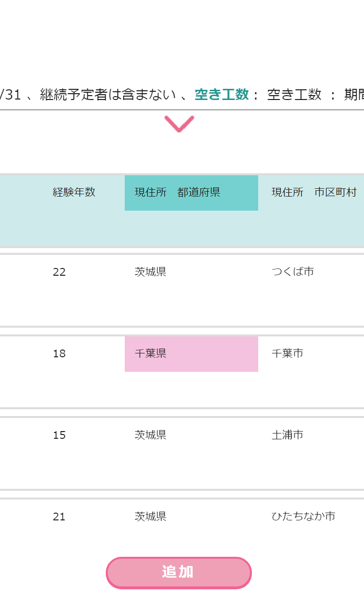The image size is (364, 600).
Task: Click the 茨城県 cell in つくば市 row
Action: coord(150,272)
